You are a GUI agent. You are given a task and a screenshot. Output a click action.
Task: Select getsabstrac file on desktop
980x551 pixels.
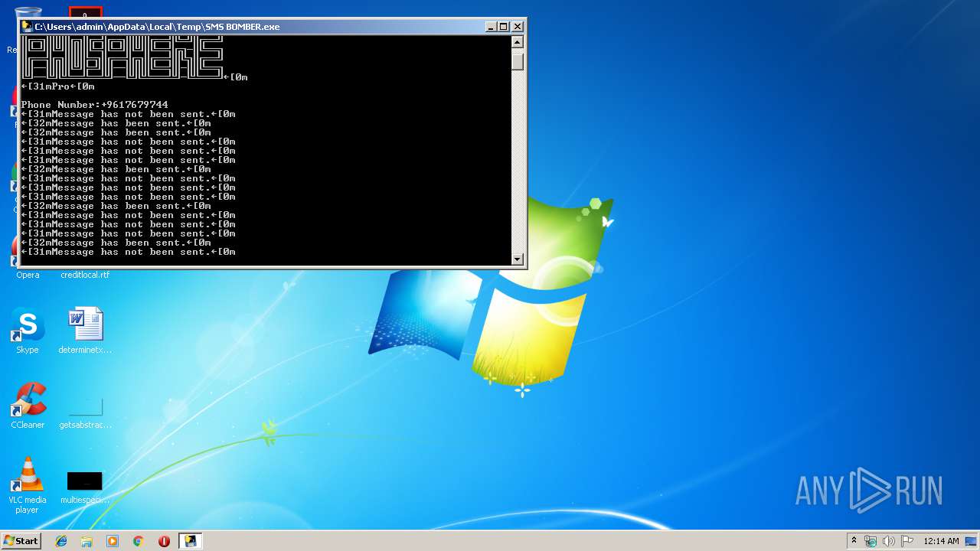[85, 412]
